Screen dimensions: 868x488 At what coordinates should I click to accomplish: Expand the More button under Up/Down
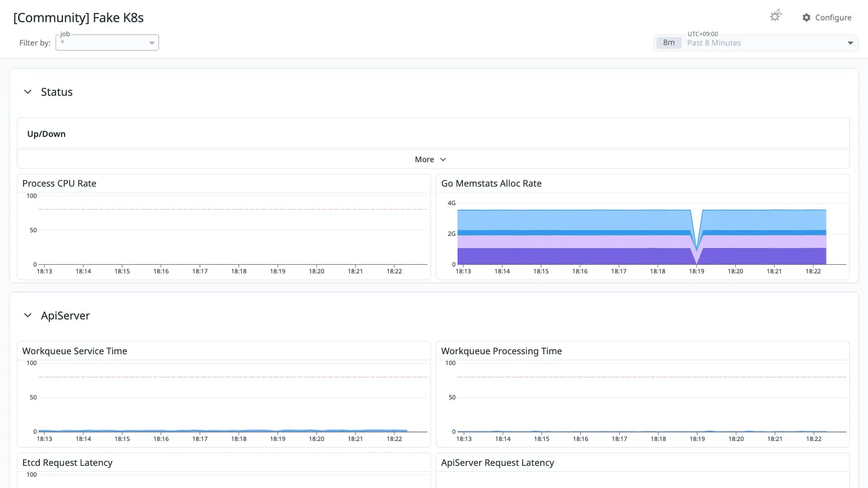click(430, 160)
